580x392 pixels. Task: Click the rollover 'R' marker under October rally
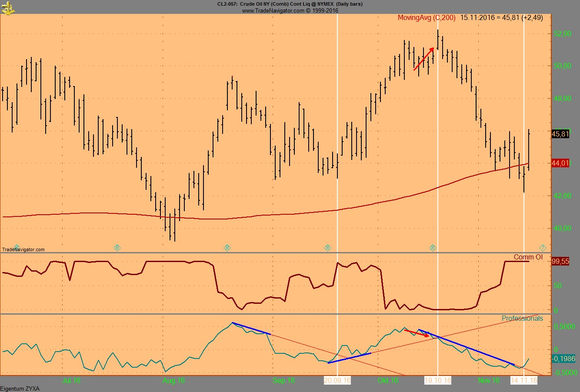[433, 247]
